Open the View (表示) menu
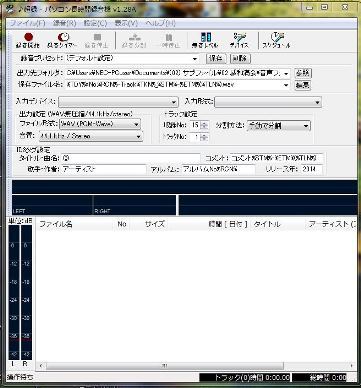The height and width of the screenshot is (388, 361). pyautogui.click(x=126, y=23)
